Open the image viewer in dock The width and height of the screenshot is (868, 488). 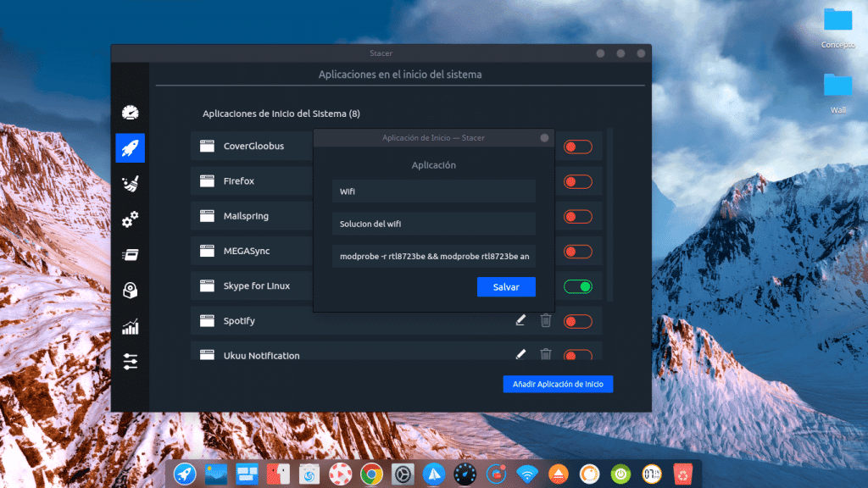click(x=216, y=474)
